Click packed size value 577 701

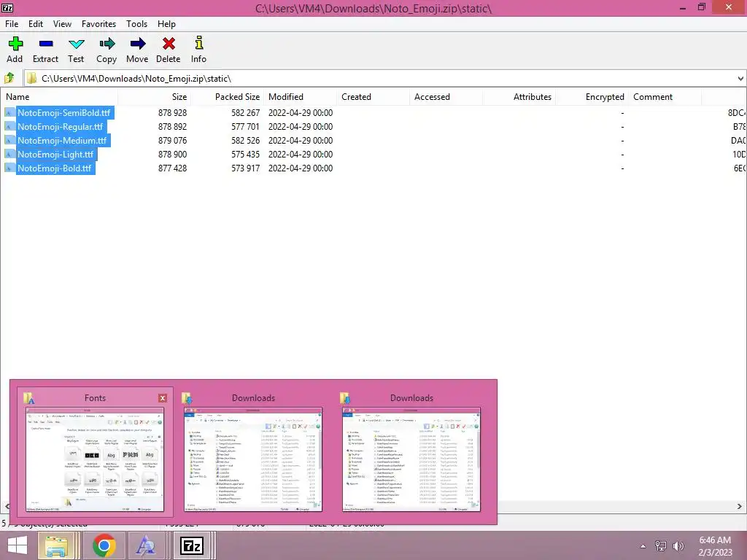(245, 127)
